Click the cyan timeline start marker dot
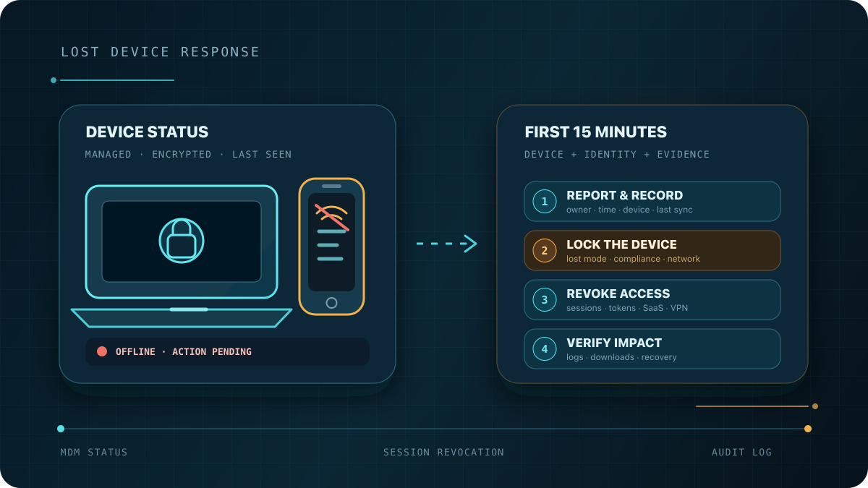 (61, 429)
